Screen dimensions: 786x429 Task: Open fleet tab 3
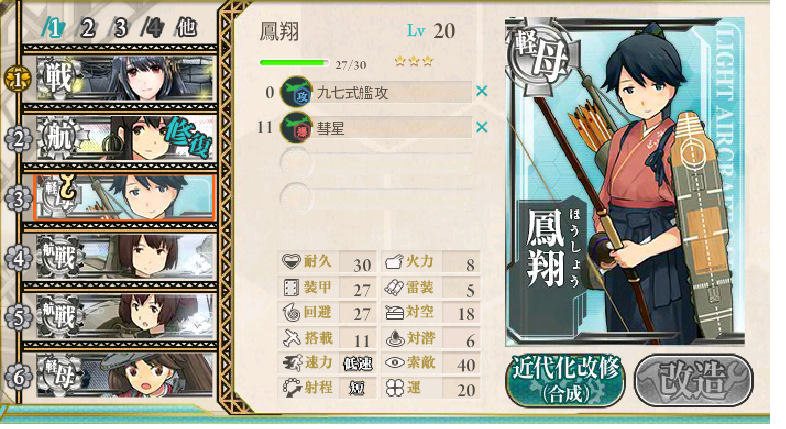[x=120, y=28]
